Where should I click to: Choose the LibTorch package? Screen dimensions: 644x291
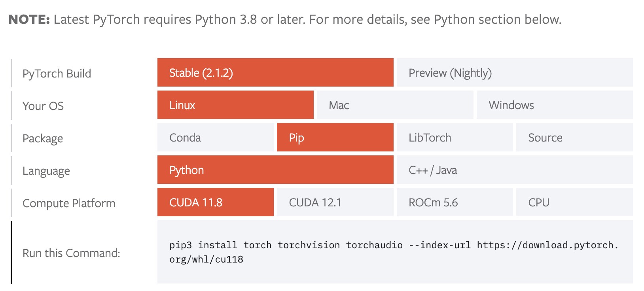click(455, 137)
